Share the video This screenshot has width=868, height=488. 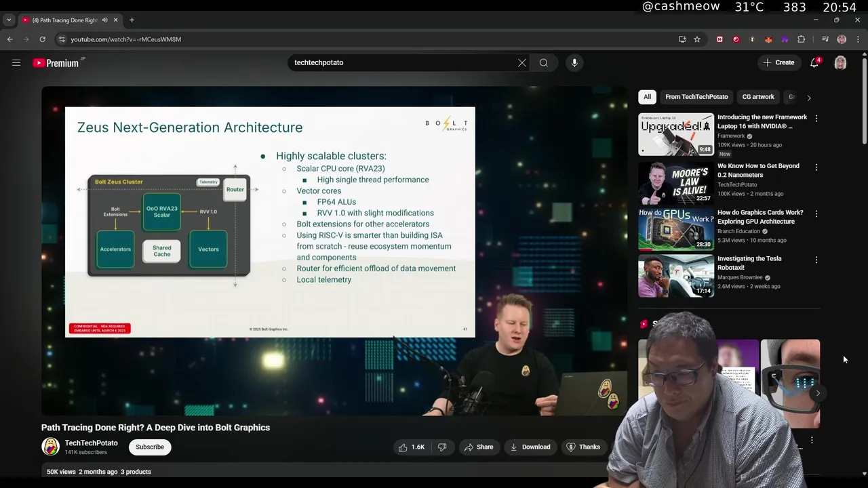coord(478,447)
